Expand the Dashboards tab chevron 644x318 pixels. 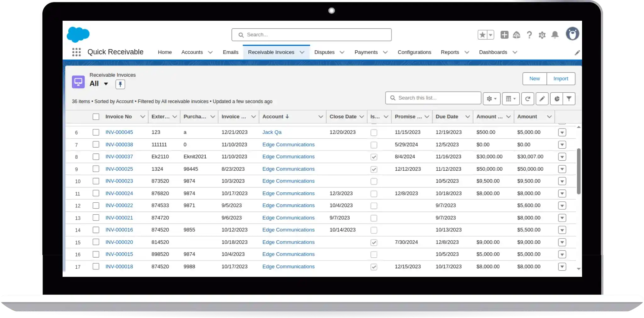pyautogui.click(x=515, y=52)
